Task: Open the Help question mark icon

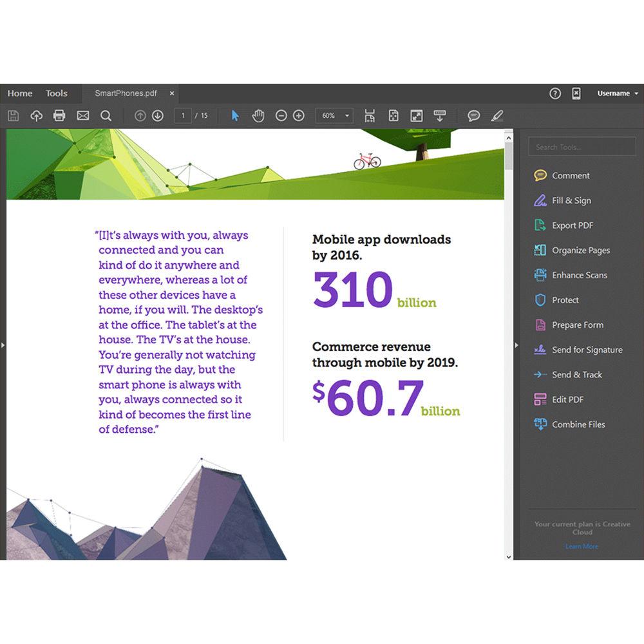Action: click(x=555, y=93)
